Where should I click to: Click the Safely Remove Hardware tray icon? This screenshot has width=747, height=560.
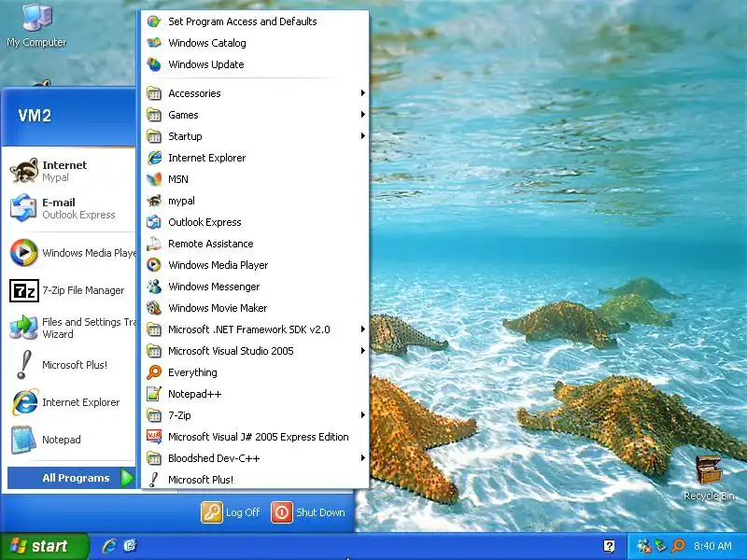tap(660, 545)
